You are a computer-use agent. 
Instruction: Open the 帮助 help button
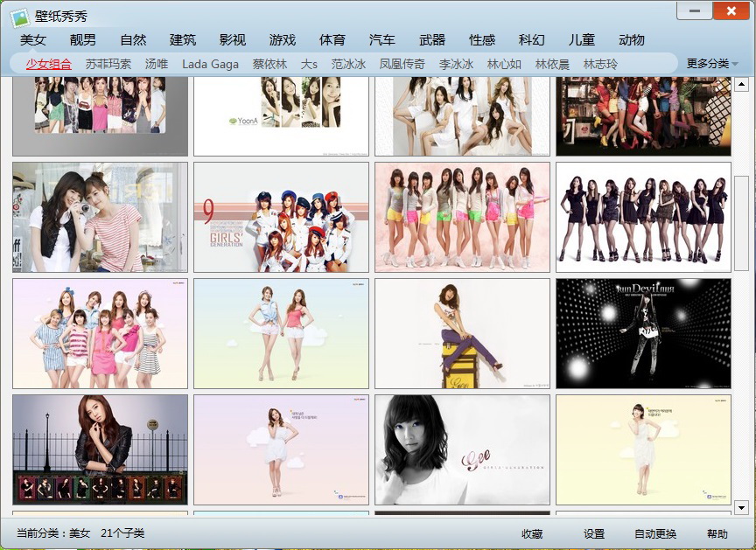(717, 533)
